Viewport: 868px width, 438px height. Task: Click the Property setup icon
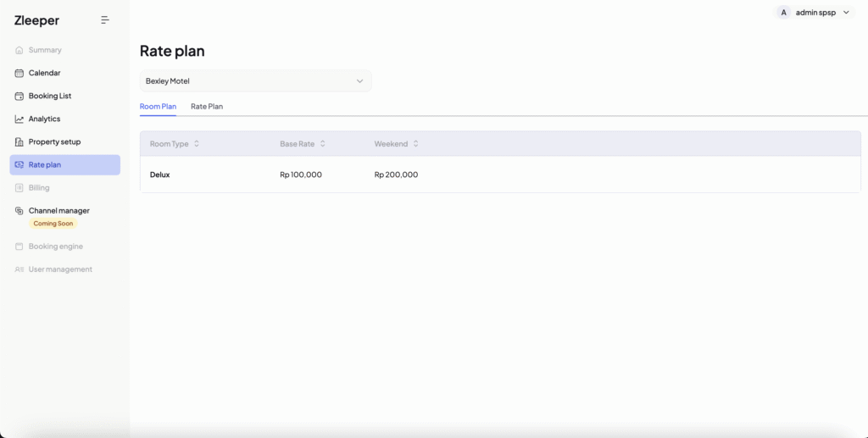tap(19, 141)
